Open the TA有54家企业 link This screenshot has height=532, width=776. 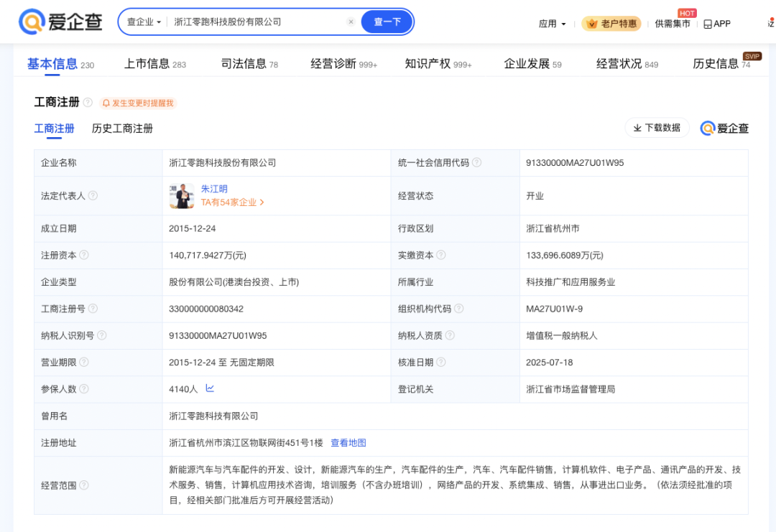pos(232,202)
